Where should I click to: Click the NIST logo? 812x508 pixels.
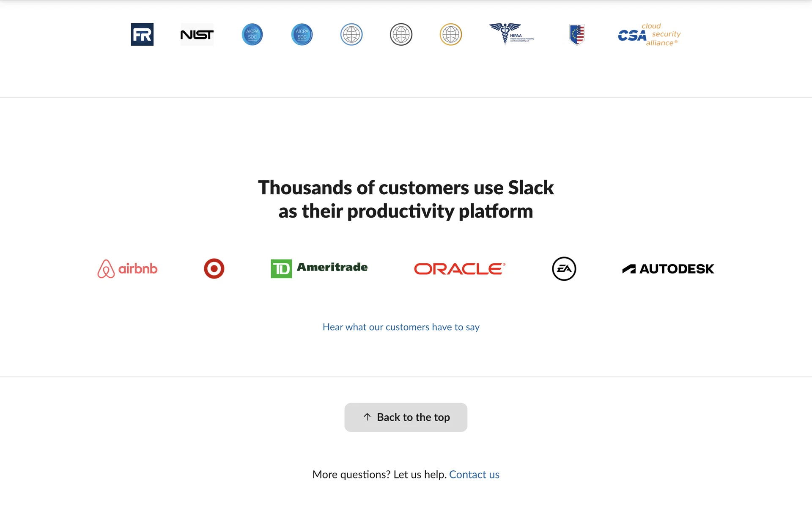tap(197, 34)
